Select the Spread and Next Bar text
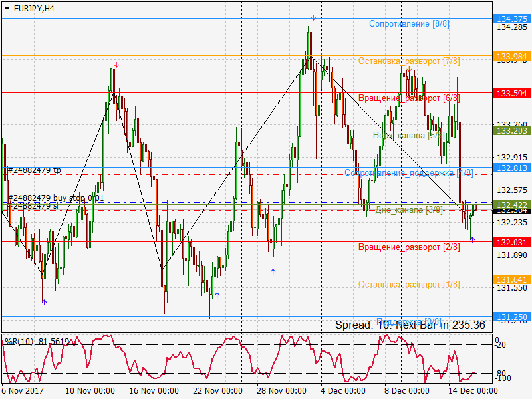532x399 pixels. click(410, 325)
